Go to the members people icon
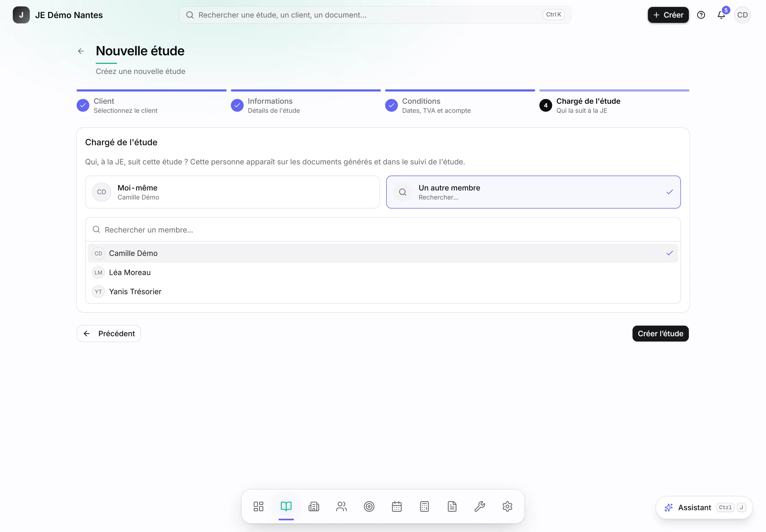Image resolution: width=766 pixels, height=532 pixels. point(341,506)
